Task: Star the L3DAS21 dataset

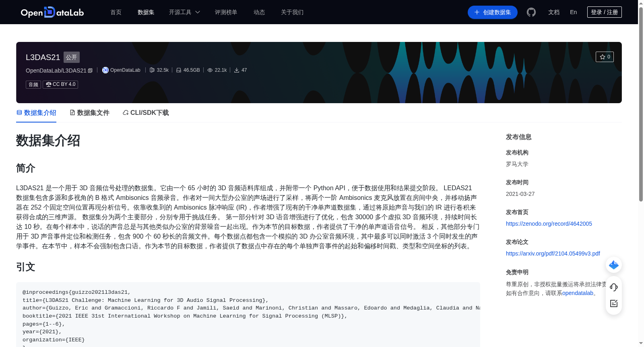Action: (605, 57)
